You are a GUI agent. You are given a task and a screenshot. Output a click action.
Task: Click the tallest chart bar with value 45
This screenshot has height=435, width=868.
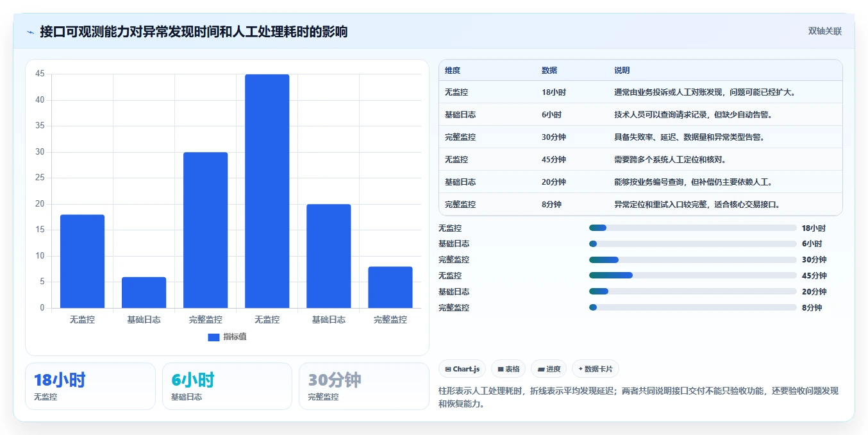pyautogui.click(x=267, y=191)
